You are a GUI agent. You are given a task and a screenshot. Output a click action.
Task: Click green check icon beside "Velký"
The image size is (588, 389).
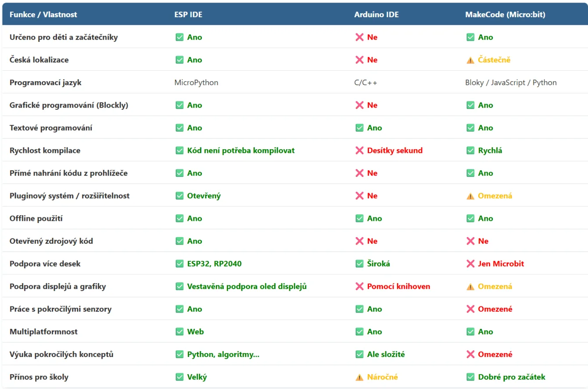tap(179, 377)
